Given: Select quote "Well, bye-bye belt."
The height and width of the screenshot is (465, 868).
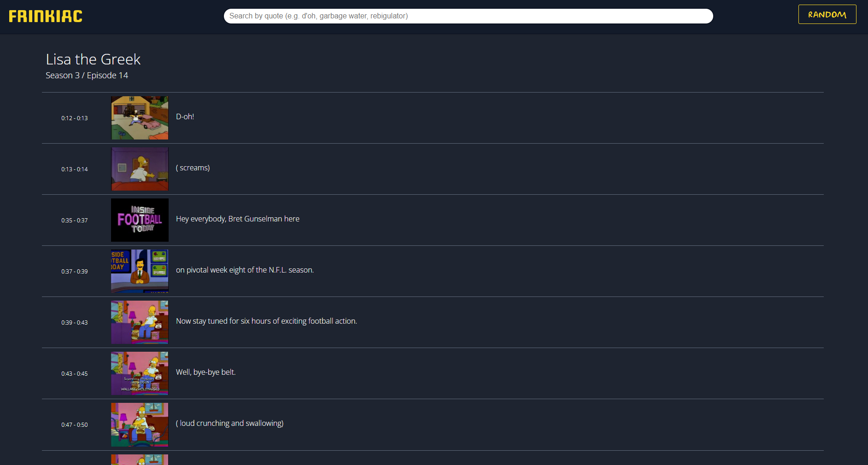Looking at the screenshot, I should (205, 372).
